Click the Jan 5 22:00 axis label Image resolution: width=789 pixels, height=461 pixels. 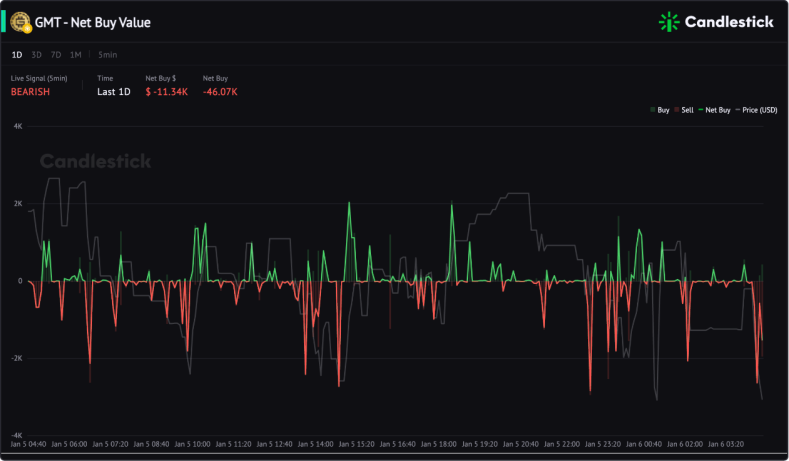pos(562,444)
